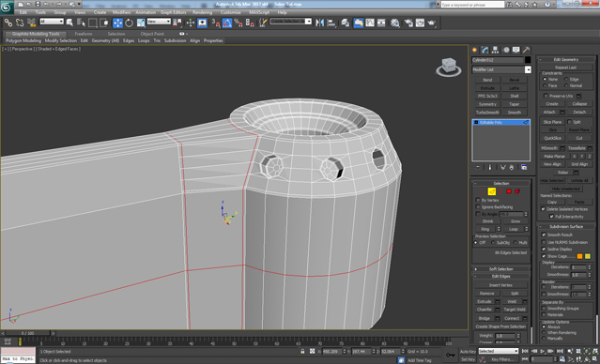600x364 pixels.
Task: Click the Loop selection button
Action: (x=513, y=229)
